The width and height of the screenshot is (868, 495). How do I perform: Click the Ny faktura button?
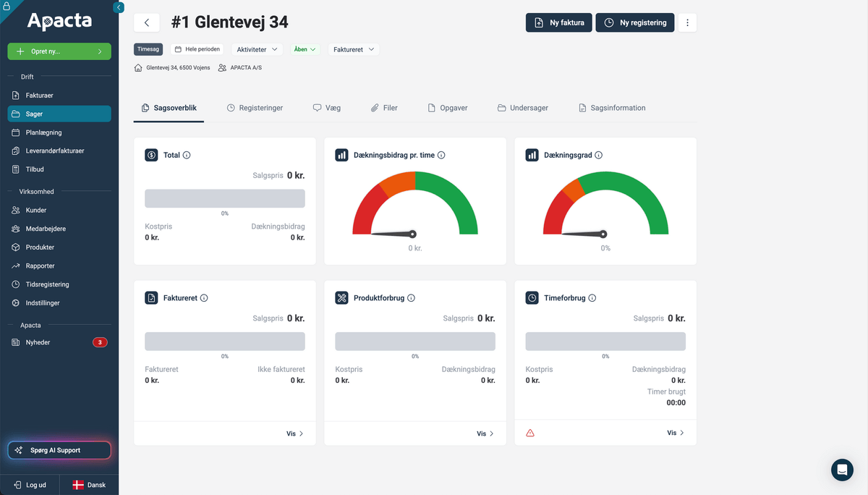559,22
